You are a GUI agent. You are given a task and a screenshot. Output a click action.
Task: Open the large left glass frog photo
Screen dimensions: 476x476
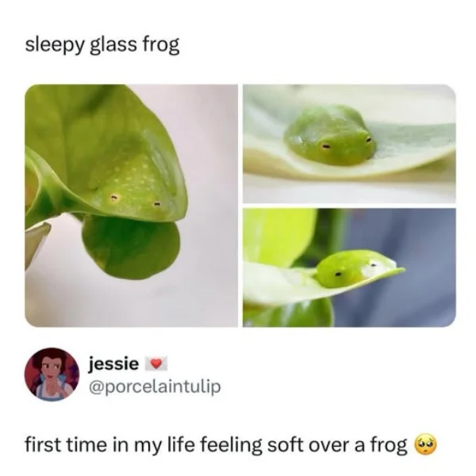tap(131, 205)
